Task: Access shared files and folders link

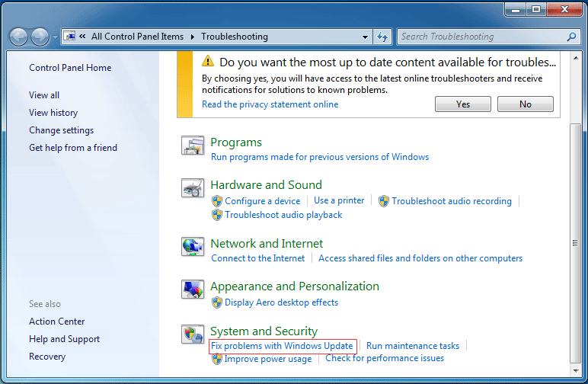Action: click(420, 258)
